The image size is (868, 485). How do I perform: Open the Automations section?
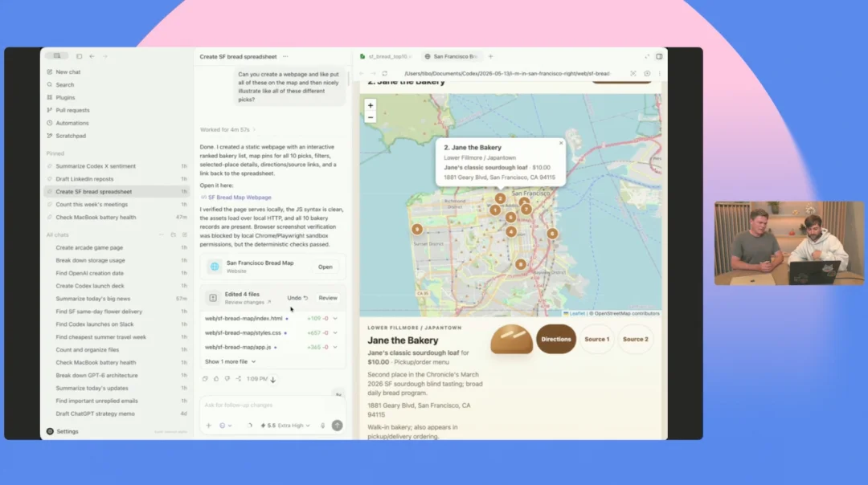click(x=67, y=123)
